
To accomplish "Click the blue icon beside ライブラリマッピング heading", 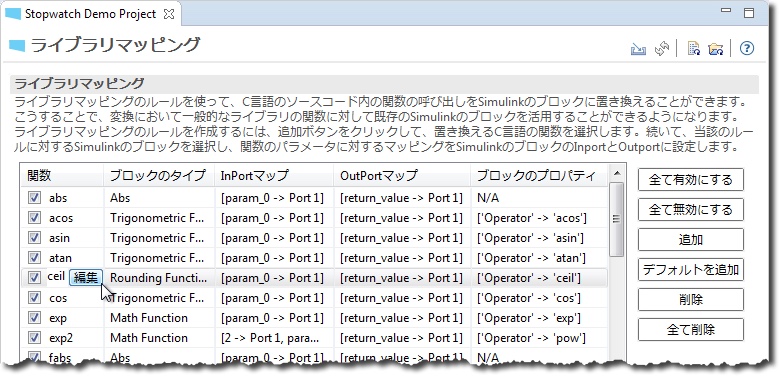I will (x=17, y=46).
